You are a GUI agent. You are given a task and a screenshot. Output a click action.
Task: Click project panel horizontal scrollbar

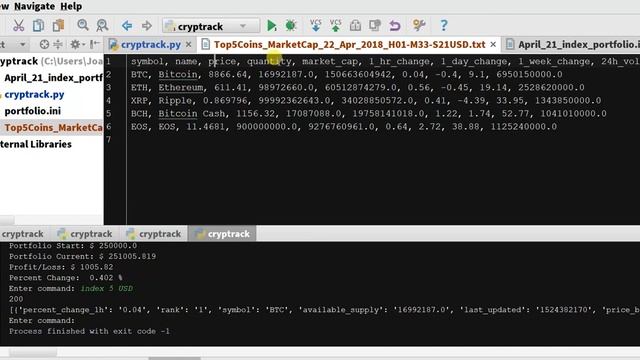click(x=7, y=220)
